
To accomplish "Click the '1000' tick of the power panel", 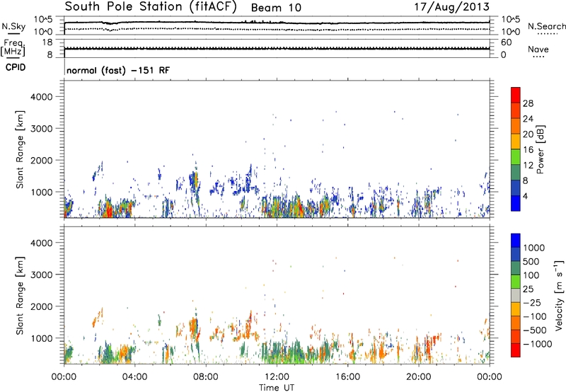I will 42,192.
